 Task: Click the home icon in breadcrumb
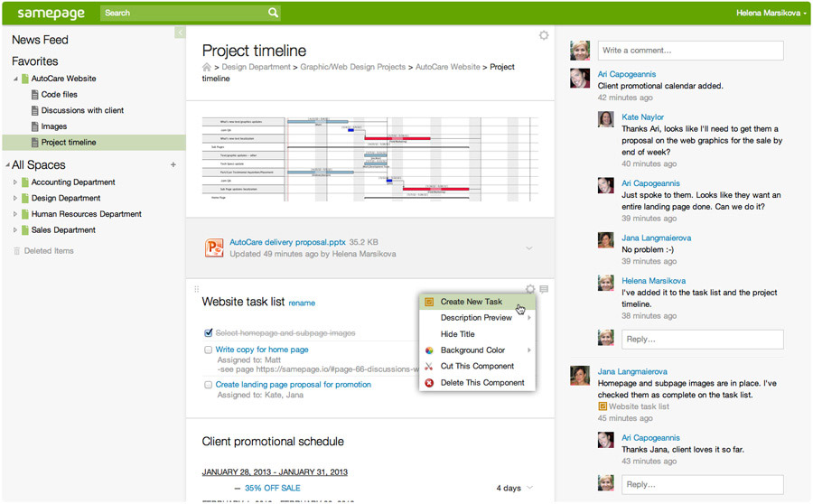206,67
